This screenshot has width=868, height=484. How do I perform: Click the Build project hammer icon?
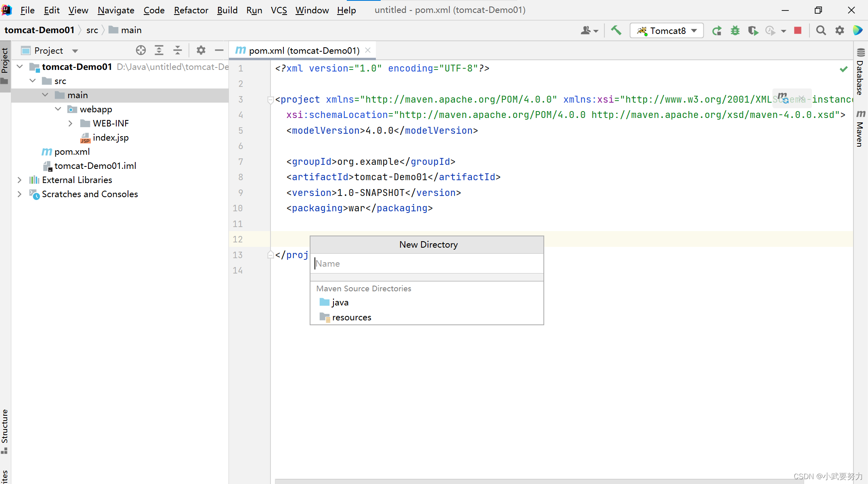click(x=616, y=30)
